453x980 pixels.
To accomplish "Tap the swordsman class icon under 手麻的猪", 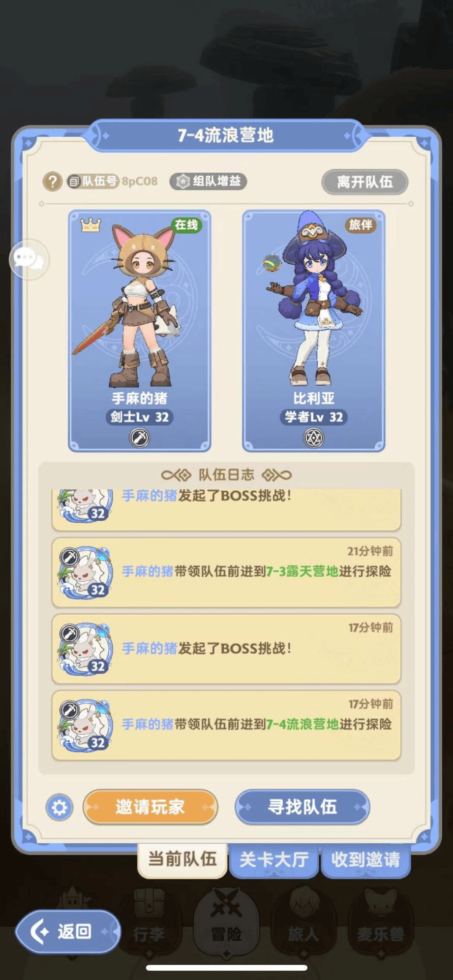I will (139, 437).
